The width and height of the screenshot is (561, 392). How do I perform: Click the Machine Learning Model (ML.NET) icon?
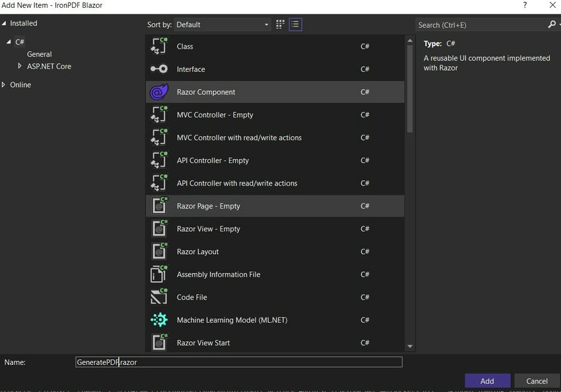point(159,319)
